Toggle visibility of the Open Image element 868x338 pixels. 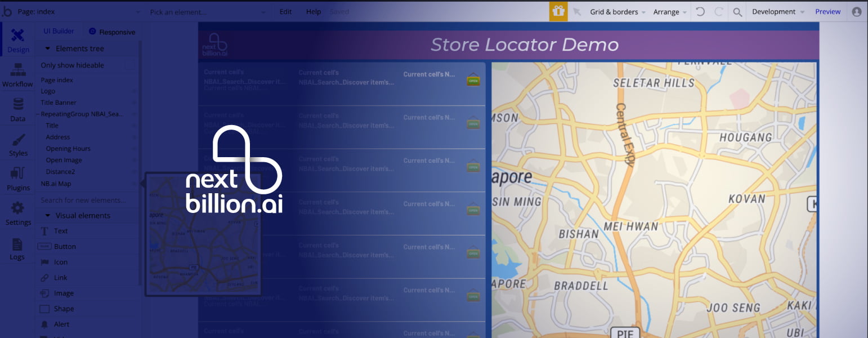(x=134, y=160)
